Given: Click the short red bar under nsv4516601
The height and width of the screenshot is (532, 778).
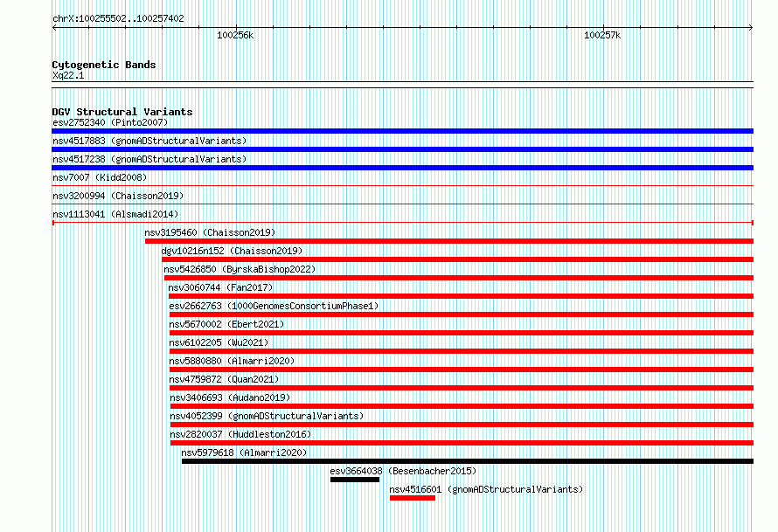Looking at the screenshot, I should pos(413,498).
